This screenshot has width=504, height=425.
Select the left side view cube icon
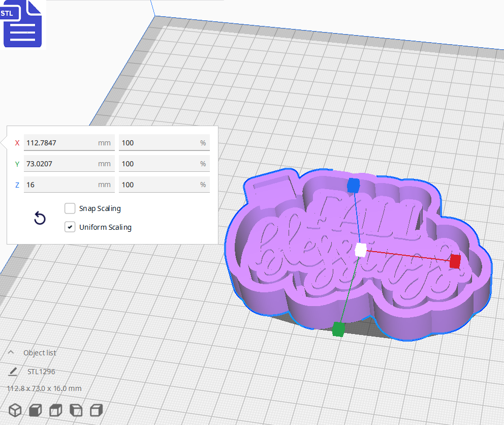coord(76,410)
